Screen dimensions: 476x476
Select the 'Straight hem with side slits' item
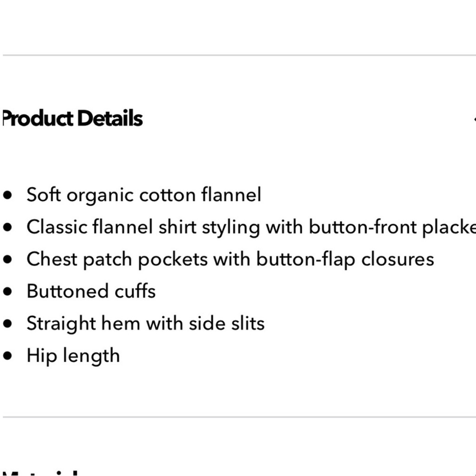point(146,323)
